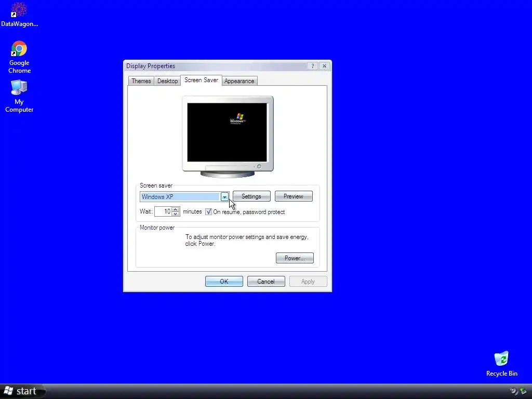Click the Wait minutes input field

coord(163,212)
